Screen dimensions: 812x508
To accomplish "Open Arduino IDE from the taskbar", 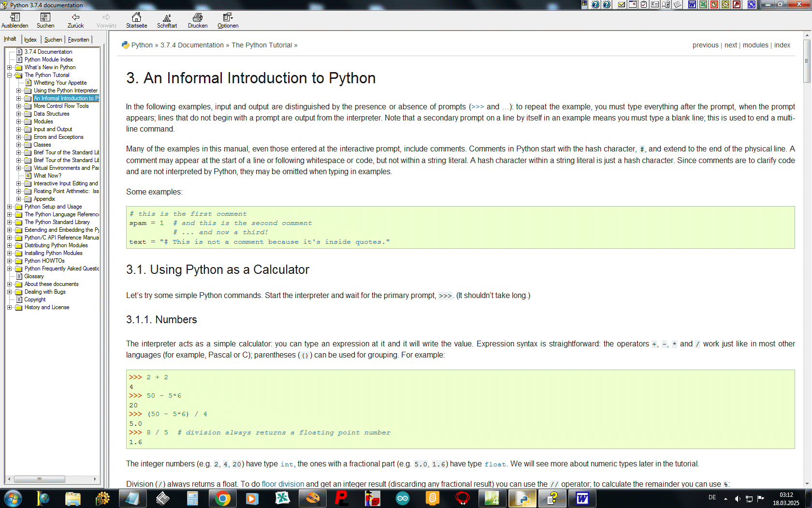I will [403, 498].
